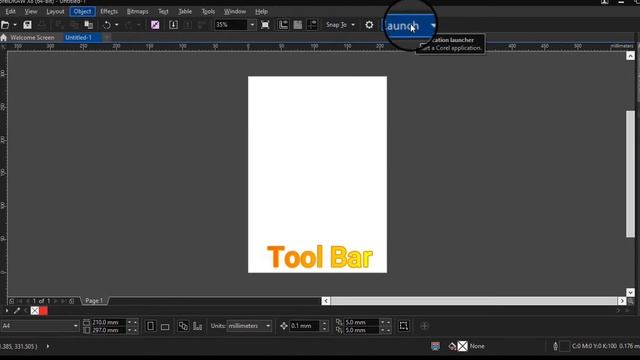Viewport: 640px width, 360px height.
Task: Apply layout to All pages
Action: pyautogui.click(x=183, y=326)
